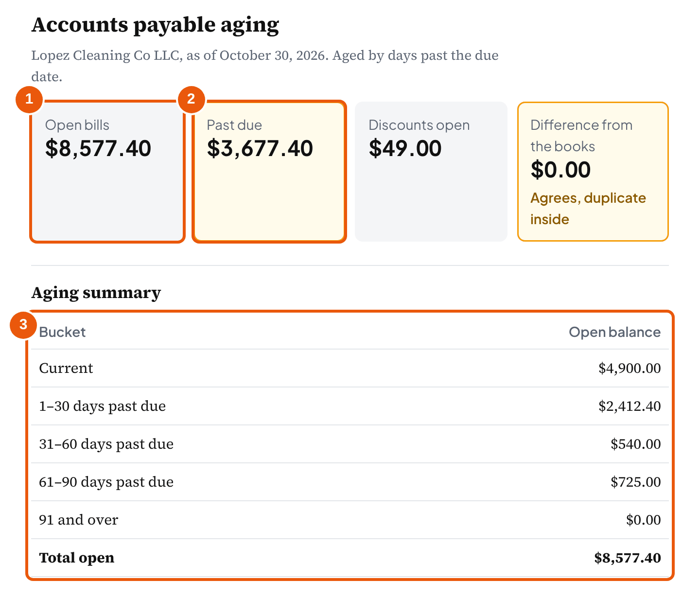Image resolution: width=700 pixels, height=598 pixels.
Task: Click the $2,412.40 balance value
Action: 630,406
